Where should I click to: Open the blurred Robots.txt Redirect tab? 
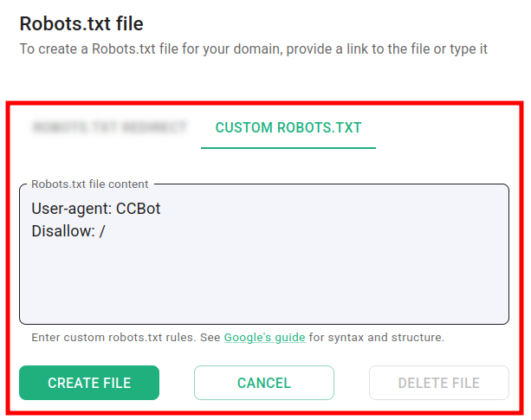click(109, 128)
